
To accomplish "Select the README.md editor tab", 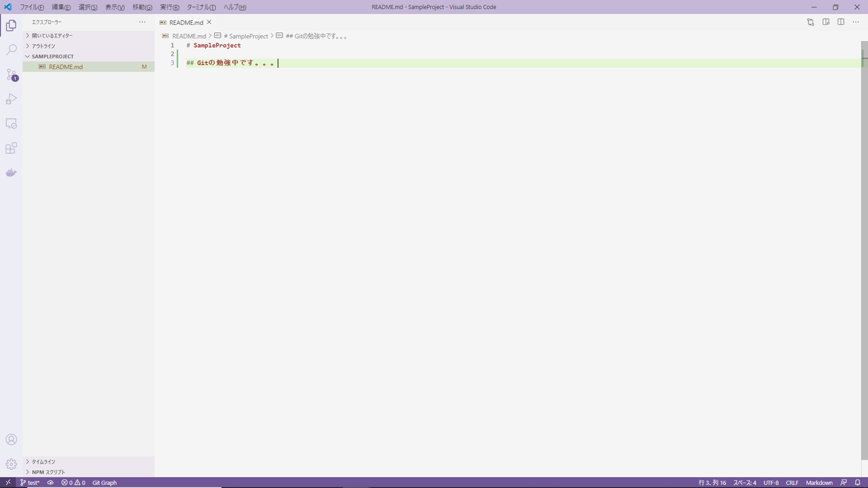I will click(186, 22).
